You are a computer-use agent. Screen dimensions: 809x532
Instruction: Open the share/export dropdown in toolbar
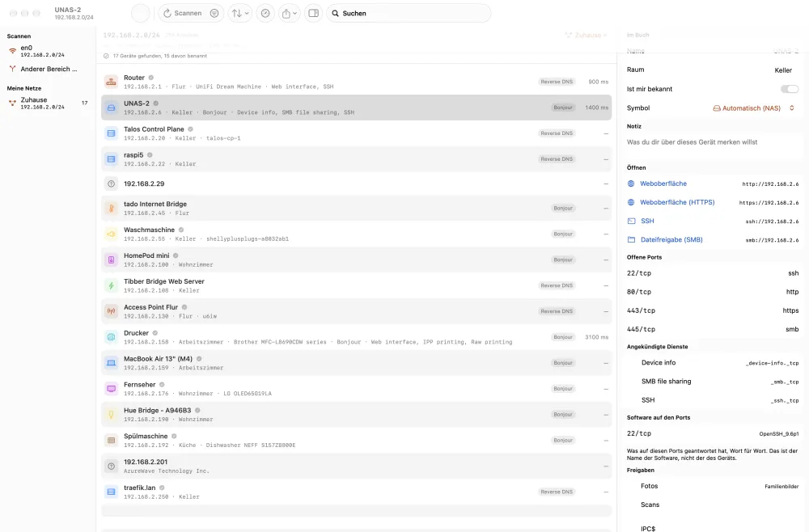pos(290,14)
